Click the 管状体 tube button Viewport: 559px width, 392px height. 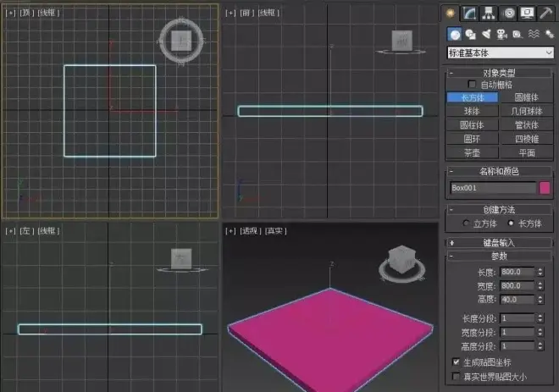[527, 125]
